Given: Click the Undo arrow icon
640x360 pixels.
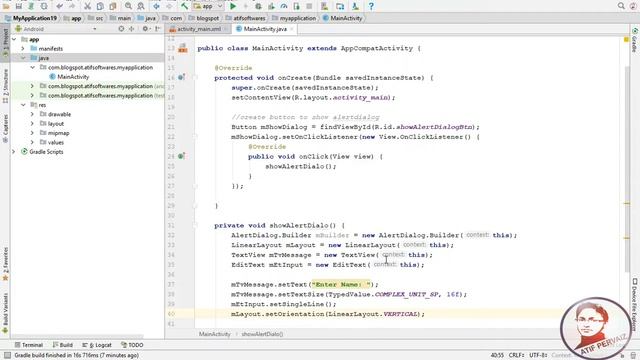Looking at the screenshot, I should point(60,6).
